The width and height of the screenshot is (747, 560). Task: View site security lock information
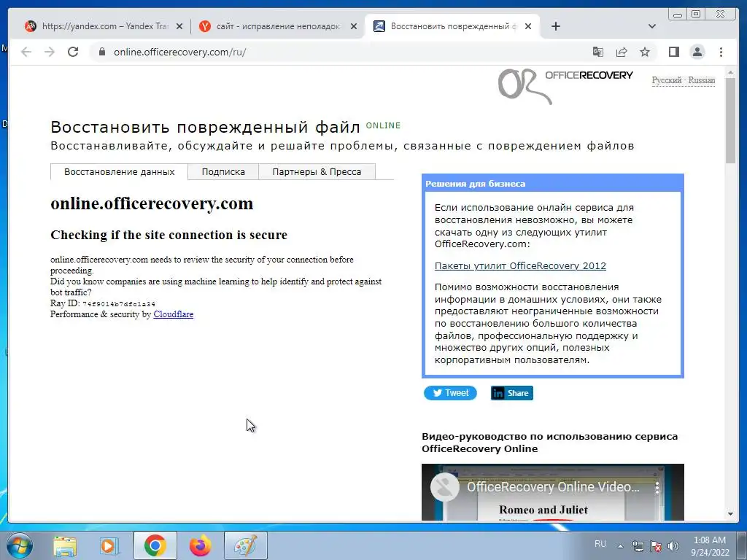pyautogui.click(x=101, y=52)
